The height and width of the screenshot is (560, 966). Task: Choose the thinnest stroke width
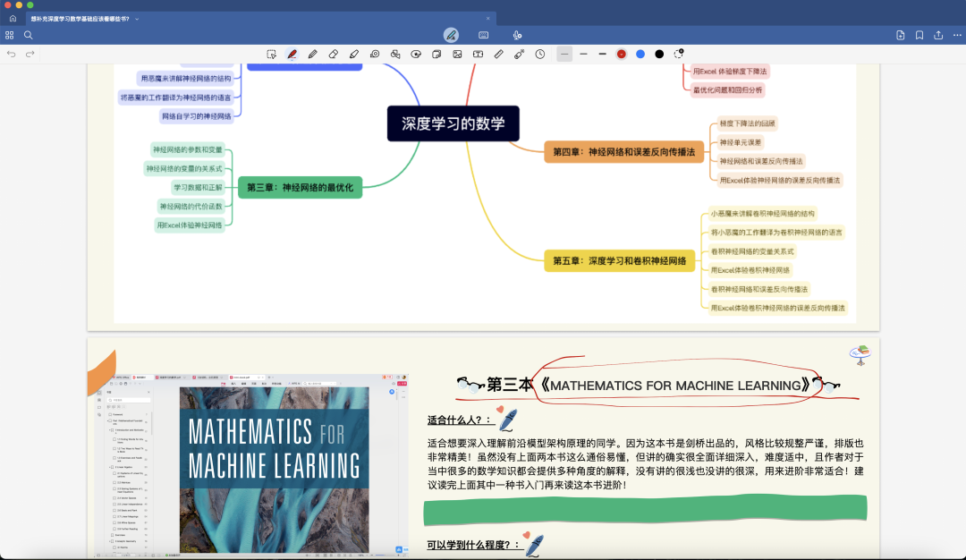click(x=564, y=55)
